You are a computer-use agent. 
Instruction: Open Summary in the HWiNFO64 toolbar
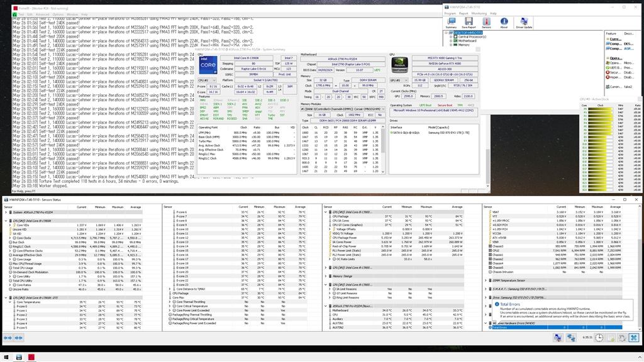[x=451, y=23]
